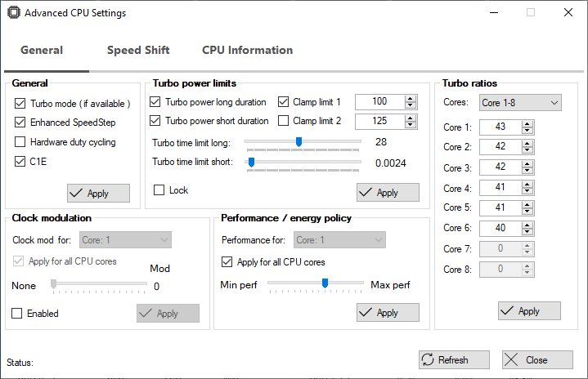Close the dialog with the Close button
Screen dimensions: 588x379
click(x=536, y=359)
